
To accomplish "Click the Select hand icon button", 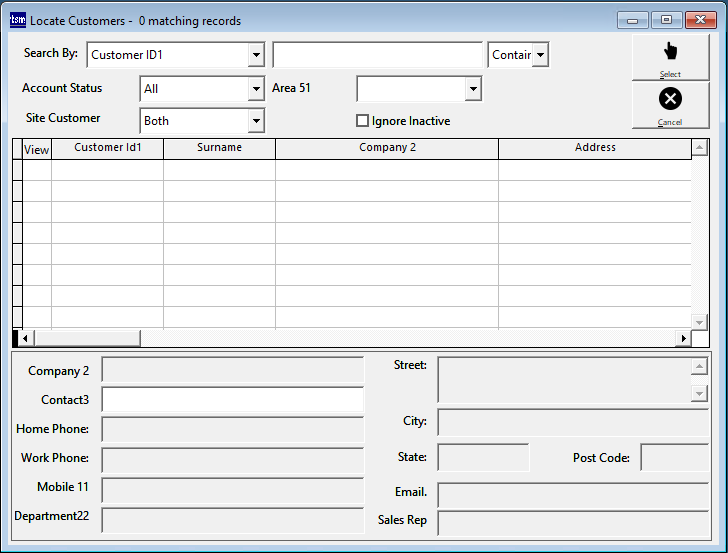I will (670, 56).
